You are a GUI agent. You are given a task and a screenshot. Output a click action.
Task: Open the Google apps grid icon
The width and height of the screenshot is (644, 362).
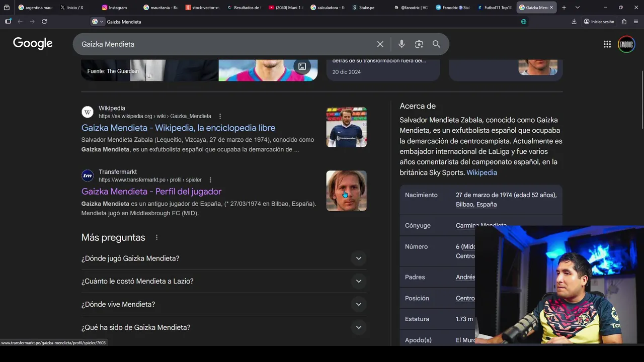607,44
